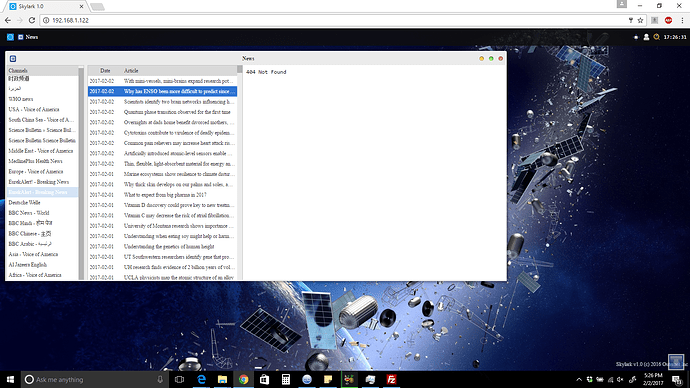Click the Chrome profile button

[x=622, y=4]
